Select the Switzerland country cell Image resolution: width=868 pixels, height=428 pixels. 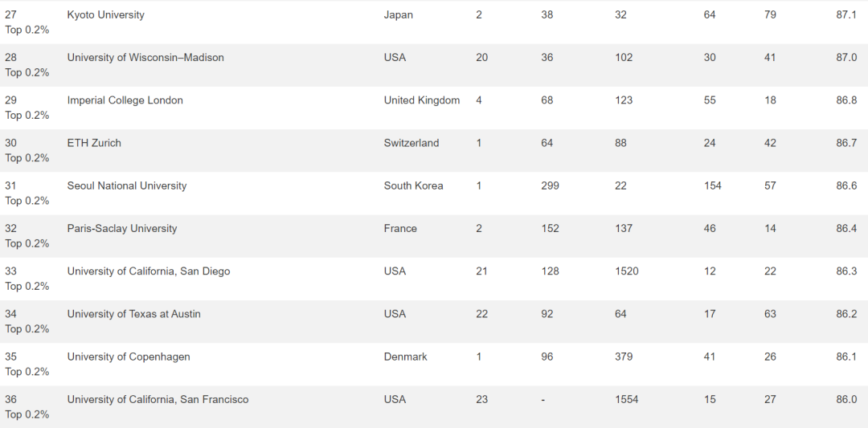click(x=411, y=143)
